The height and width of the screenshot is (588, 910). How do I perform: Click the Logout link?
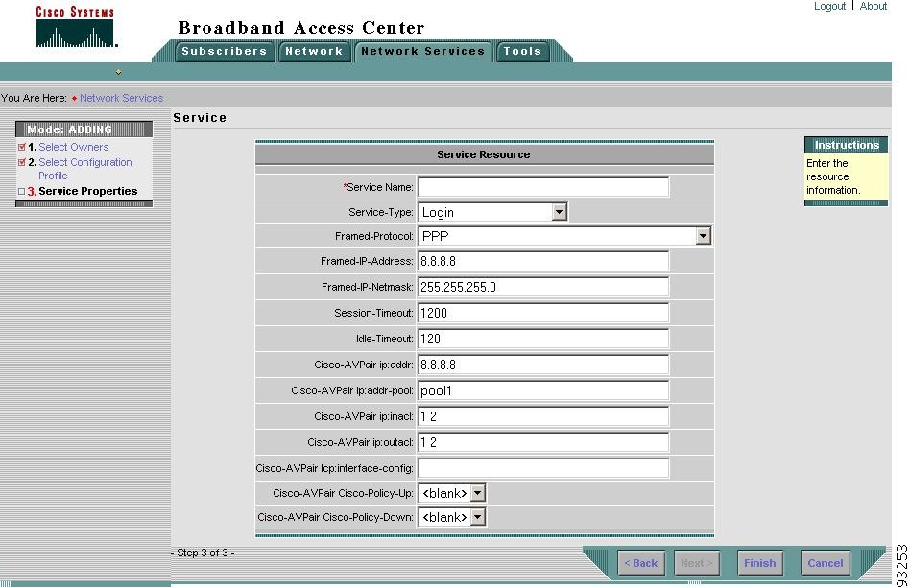[829, 6]
